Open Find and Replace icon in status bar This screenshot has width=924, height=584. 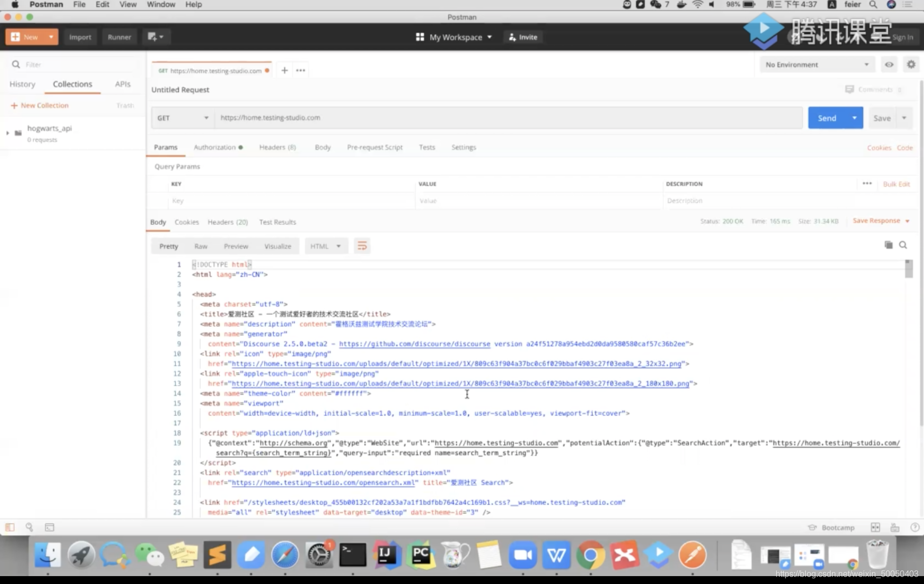pos(29,527)
